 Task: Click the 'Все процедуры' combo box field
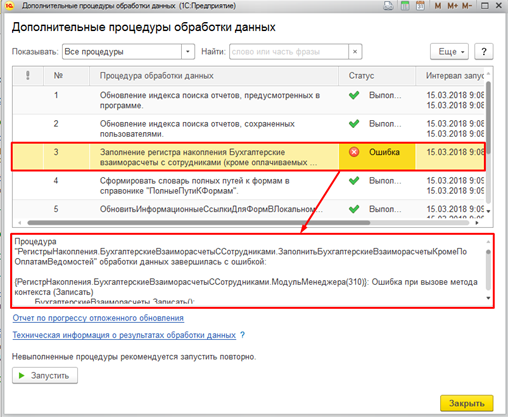pyautogui.click(x=122, y=52)
